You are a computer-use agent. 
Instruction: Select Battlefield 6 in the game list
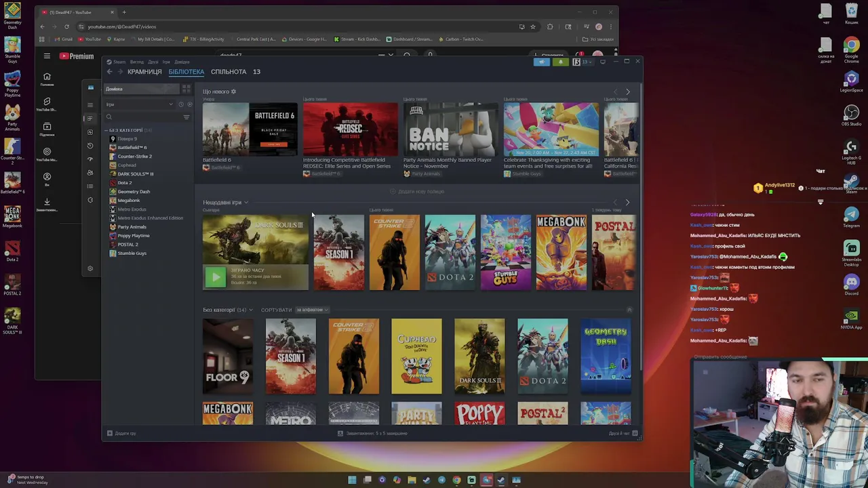(x=132, y=148)
